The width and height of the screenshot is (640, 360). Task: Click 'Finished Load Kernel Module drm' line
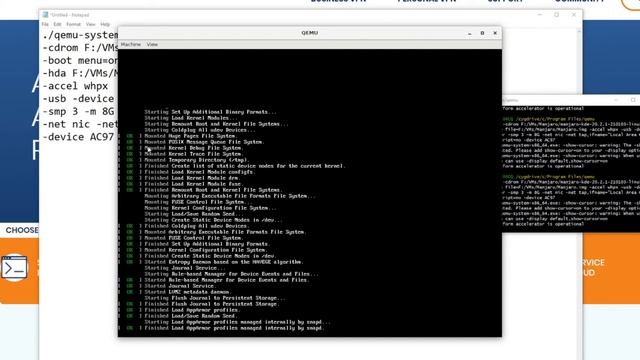192,178
